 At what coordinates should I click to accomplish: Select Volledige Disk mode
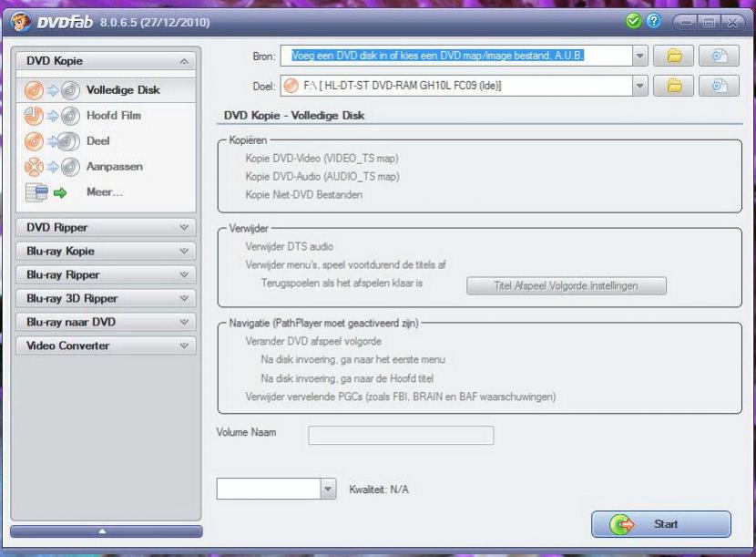(x=106, y=90)
